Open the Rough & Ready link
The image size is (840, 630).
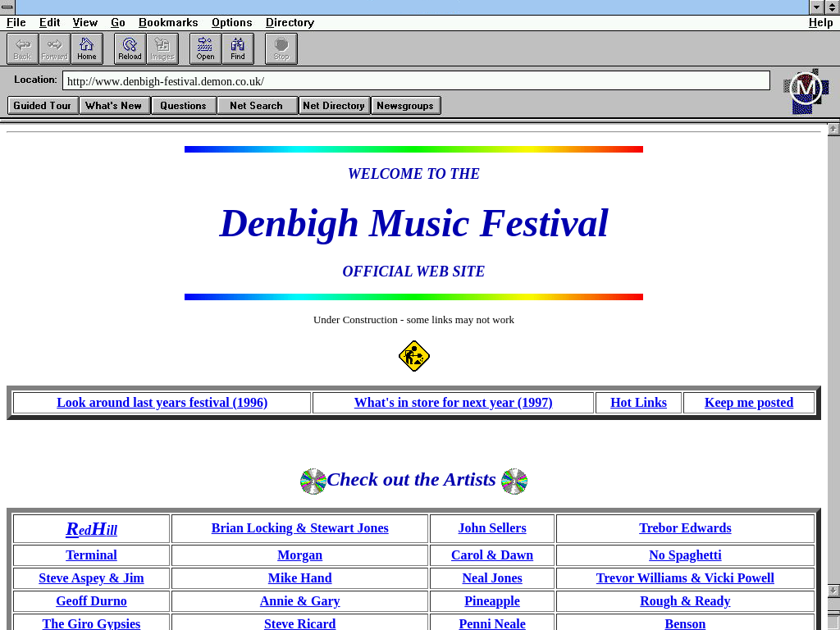[x=685, y=601]
